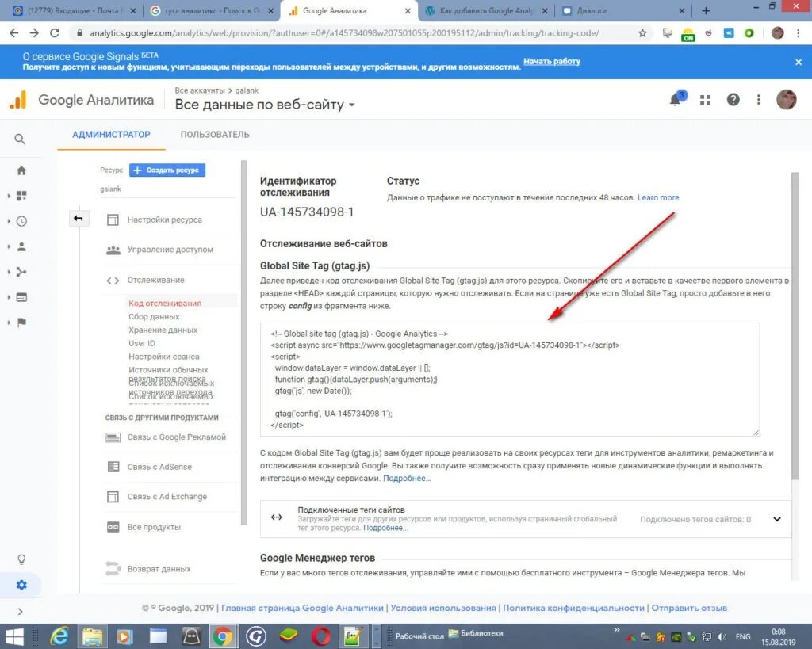
Task: Expand the Real-time reports arrow
Action: pos(9,221)
